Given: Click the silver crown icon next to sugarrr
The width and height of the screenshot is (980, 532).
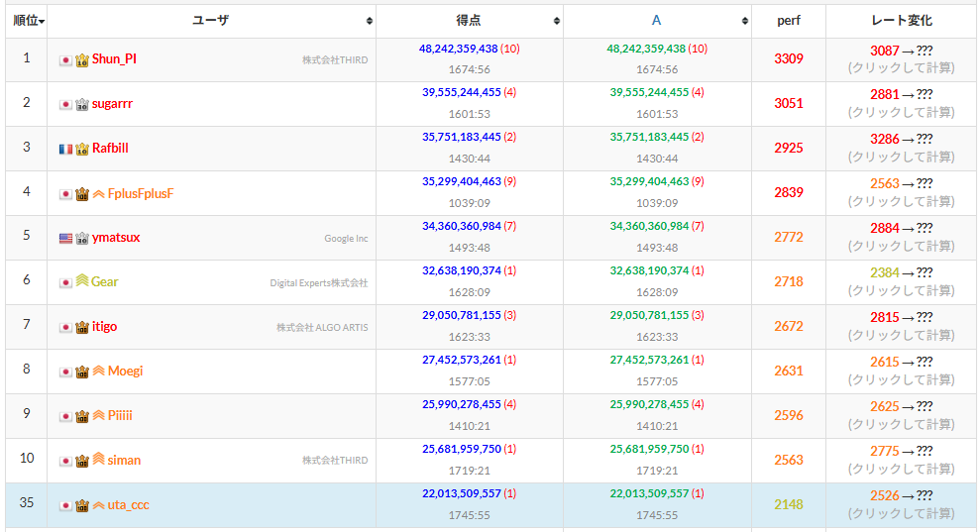Looking at the screenshot, I should [x=82, y=104].
